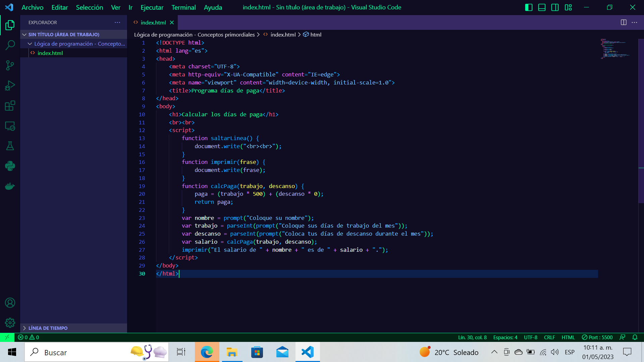This screenshot has width=644, height=362.
Task: Open the Testing flask view
Action: point(10,146)
